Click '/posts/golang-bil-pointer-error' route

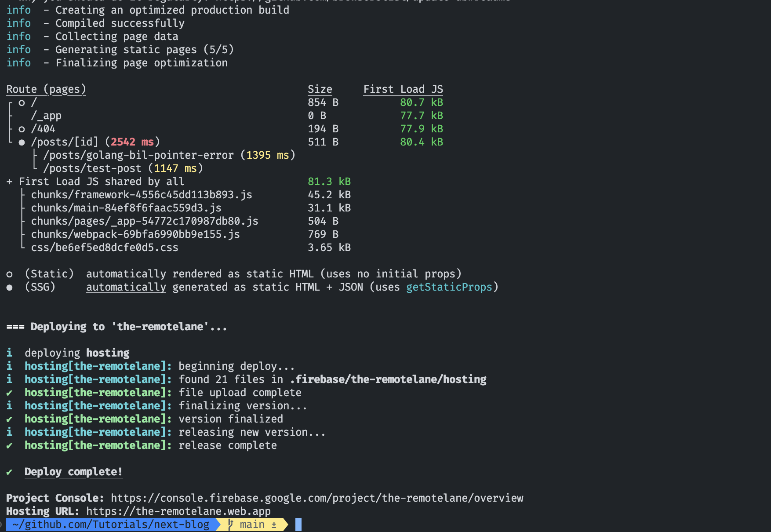[x=138, y=155]
